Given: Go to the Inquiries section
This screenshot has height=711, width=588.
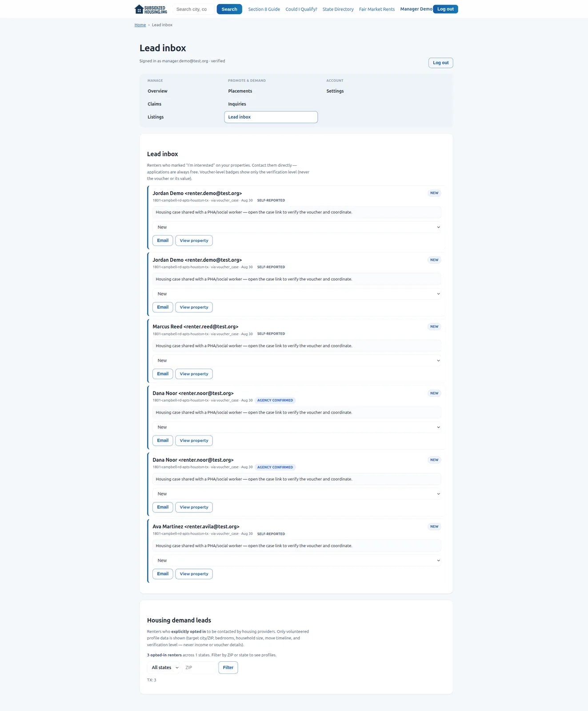Looking at the screenshot, I should (x=237, y=104).
